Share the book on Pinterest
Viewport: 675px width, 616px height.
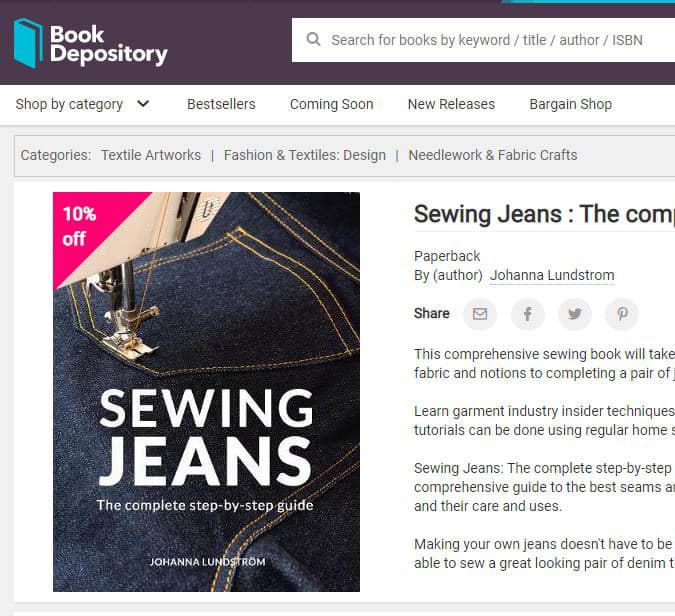point(621,314)
